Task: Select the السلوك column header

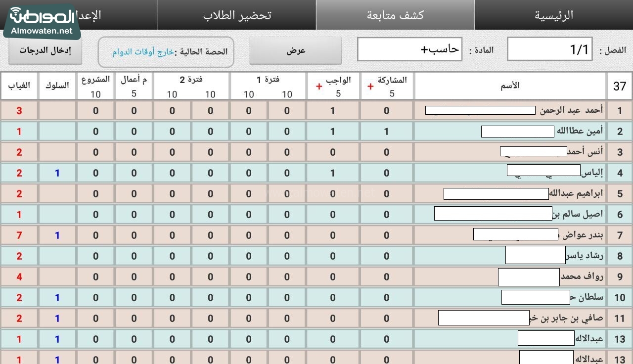Action: point(57,86)
